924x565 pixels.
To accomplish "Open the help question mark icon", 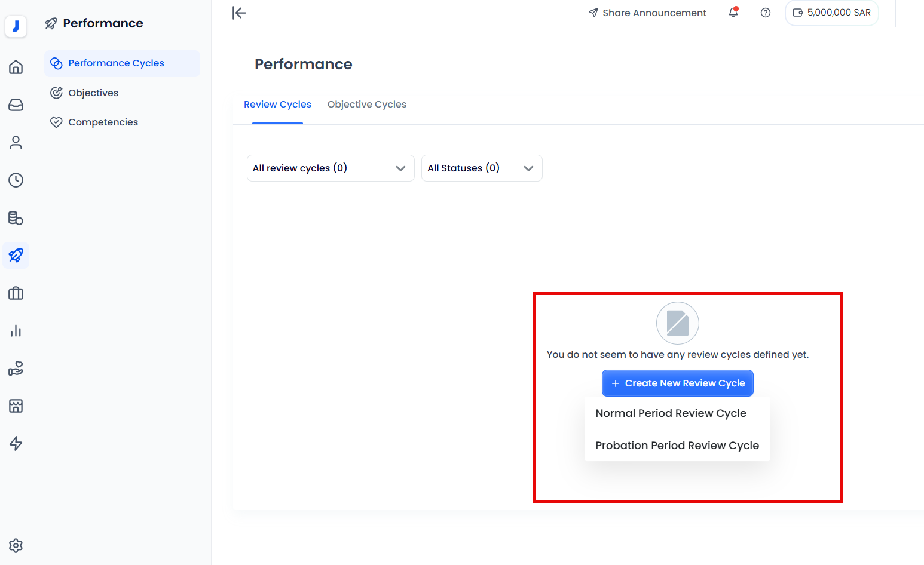I will tap(766, 13).
